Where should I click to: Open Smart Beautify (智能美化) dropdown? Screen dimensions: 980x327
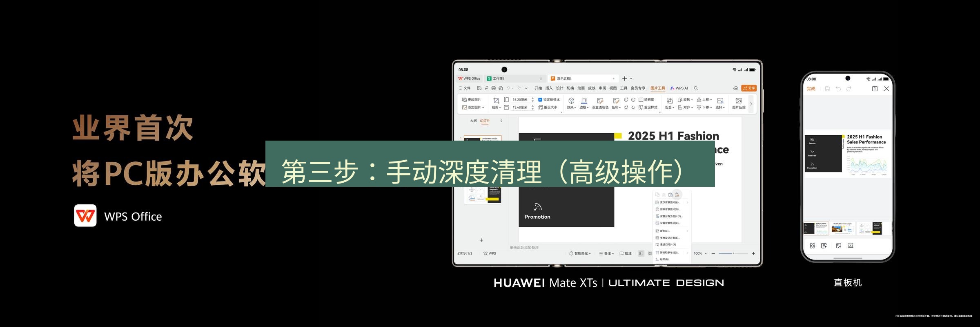(x=580, y=253)
